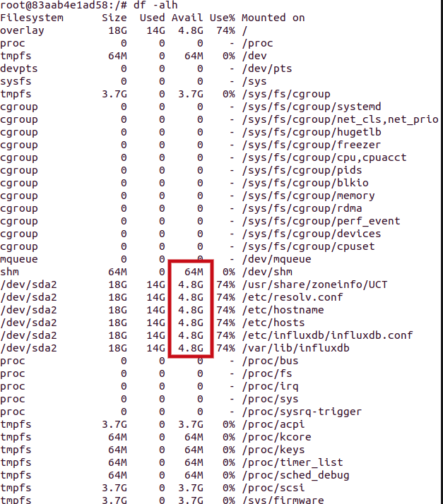Click the /dev/shm mount path
This screenshot has height=504, width=443.
[x=267, y=272]
